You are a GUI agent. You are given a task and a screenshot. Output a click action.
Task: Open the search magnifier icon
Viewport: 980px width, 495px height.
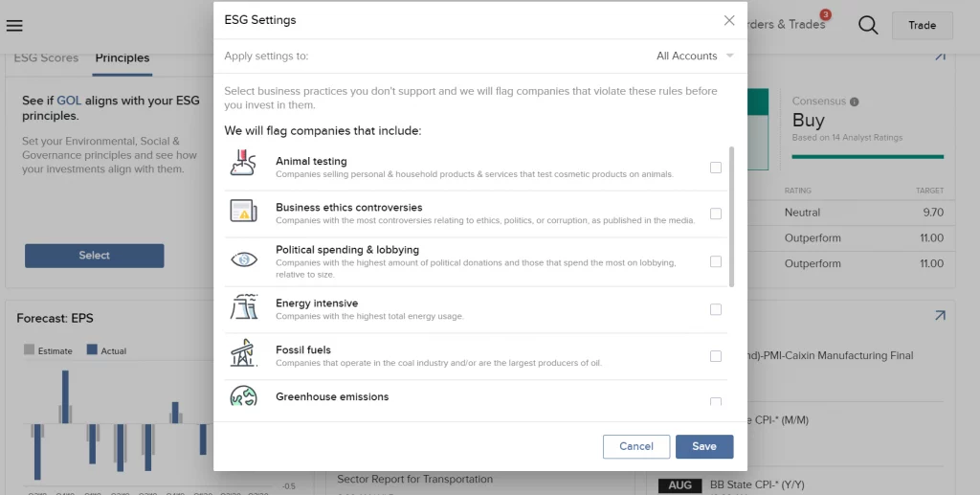coord(868,26)
